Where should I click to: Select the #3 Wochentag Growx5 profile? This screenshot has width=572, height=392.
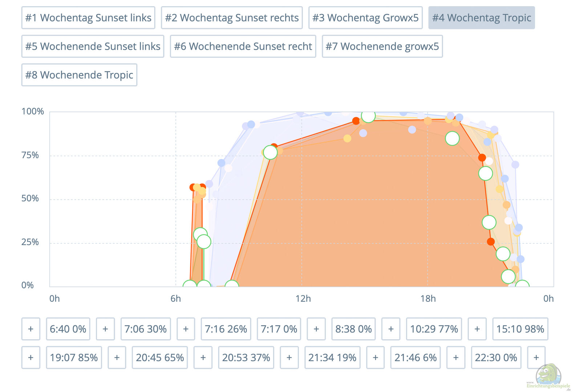click(x=365, y=18)
